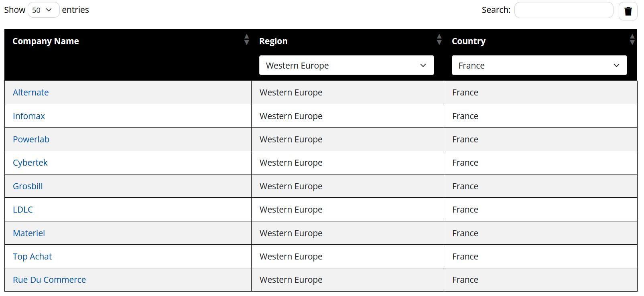Follow the Grosbill company link
The height and width of the screenshot is (296, 644).
tap(28, 187)
